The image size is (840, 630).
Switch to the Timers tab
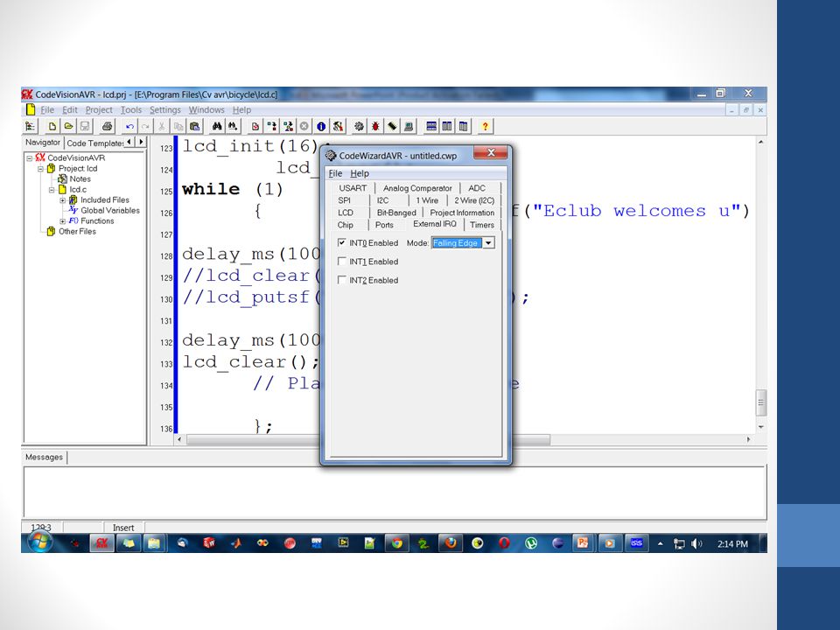click(482, 225)
